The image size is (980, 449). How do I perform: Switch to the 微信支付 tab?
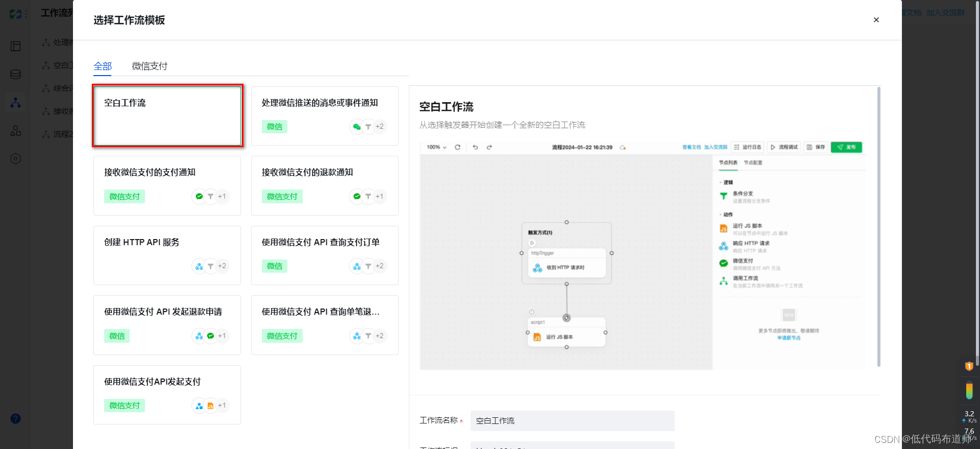(150, 66)
